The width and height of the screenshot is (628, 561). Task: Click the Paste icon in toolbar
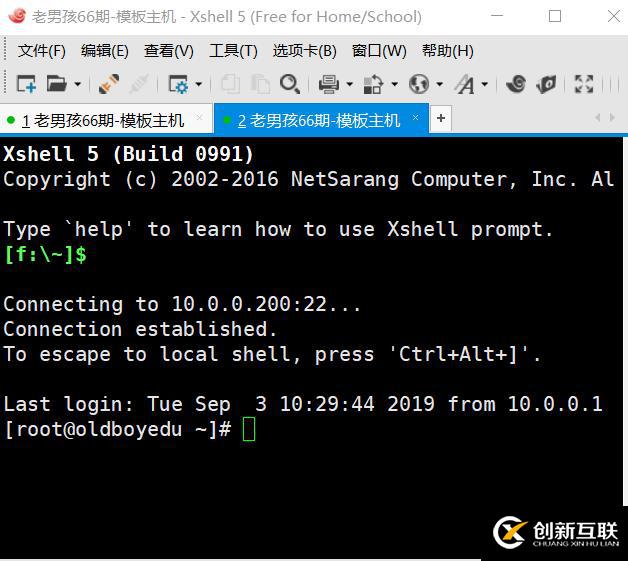[x=260, y=84]
